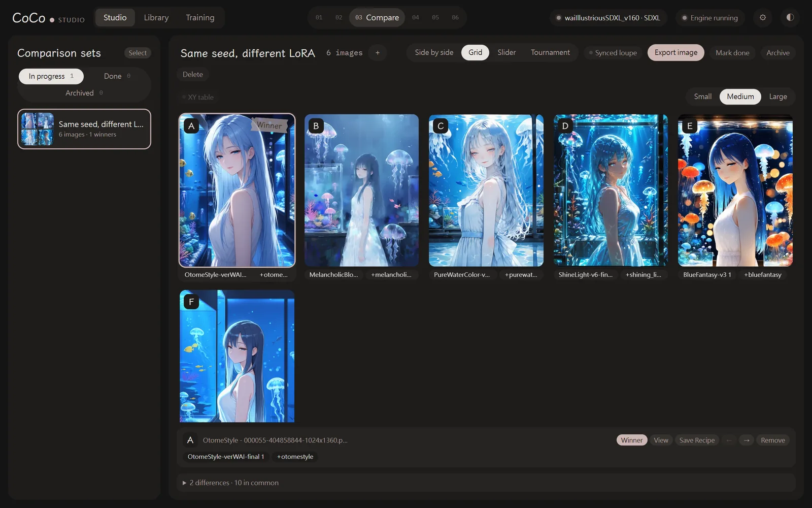Click the CoCo Studio logo
This screenshot has height=508, width=812.
click(x=48, y=18)
